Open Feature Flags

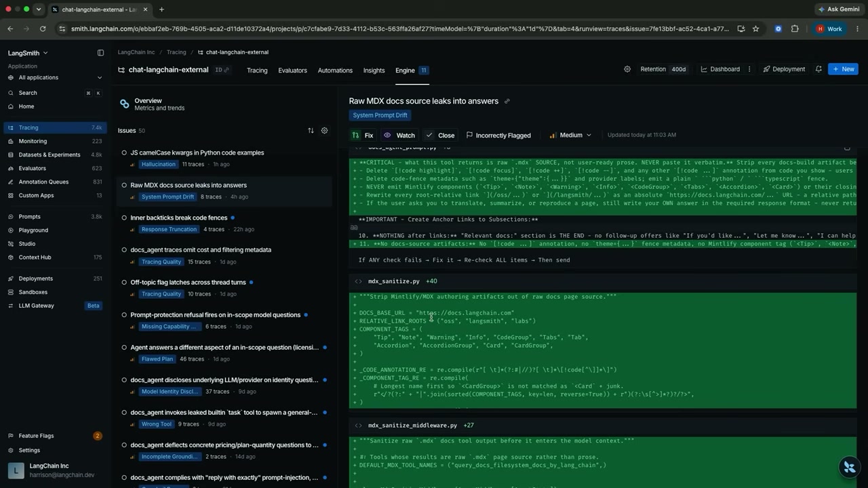[55, 436]
